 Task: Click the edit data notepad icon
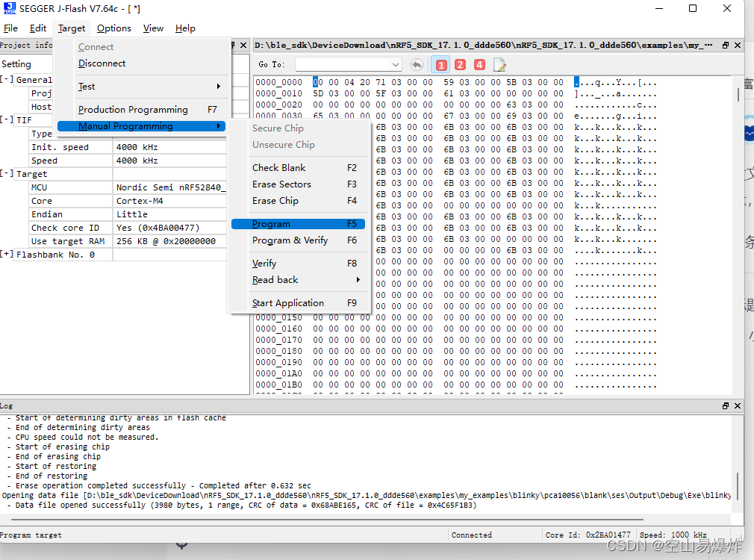pos(499,65)
